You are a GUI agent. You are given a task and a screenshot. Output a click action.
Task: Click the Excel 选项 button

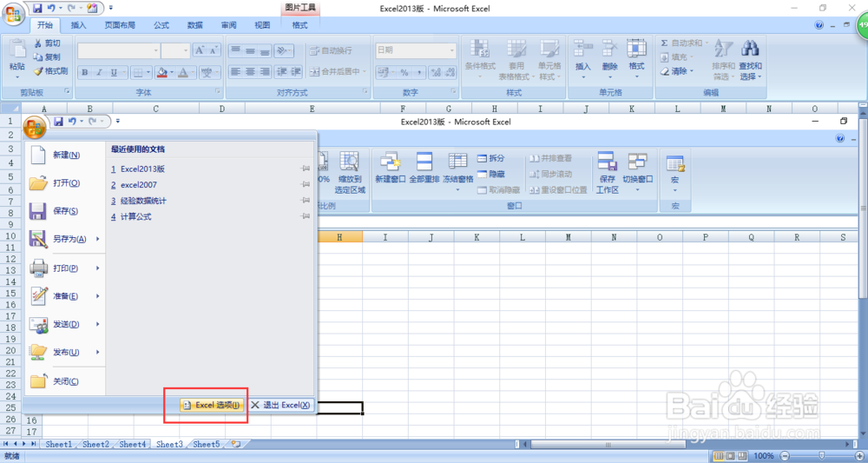coord(212,405)
